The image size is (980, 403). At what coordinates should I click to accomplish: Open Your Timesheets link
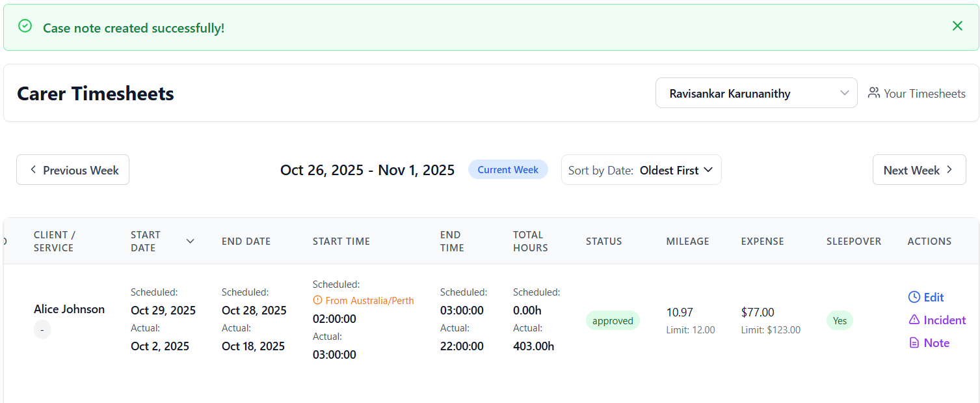923,94
